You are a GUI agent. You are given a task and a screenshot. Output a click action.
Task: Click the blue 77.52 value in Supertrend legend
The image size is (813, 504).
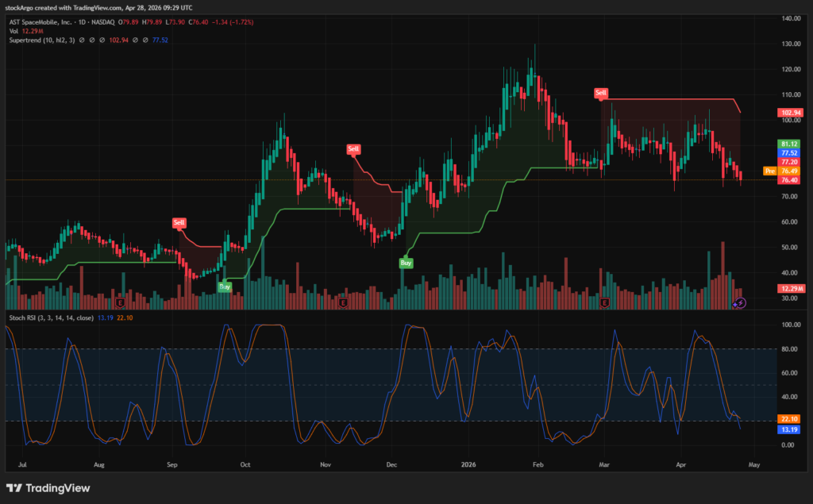160,40
